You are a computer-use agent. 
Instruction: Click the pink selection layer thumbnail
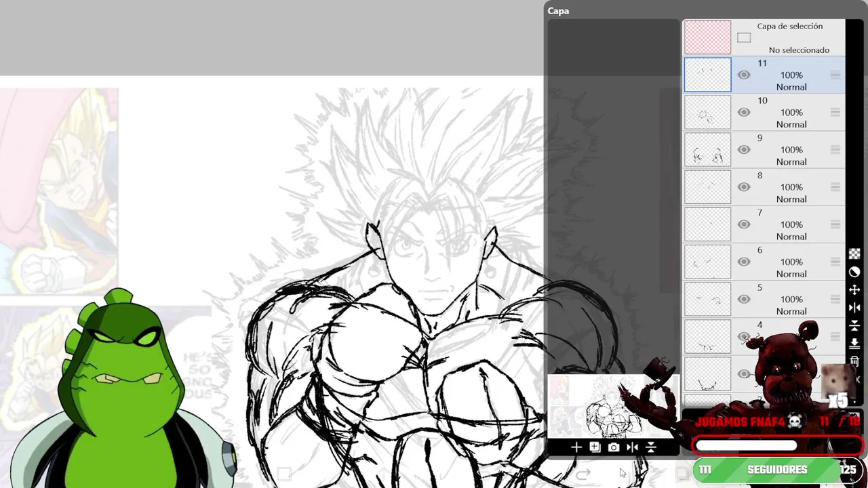(708, 37)
